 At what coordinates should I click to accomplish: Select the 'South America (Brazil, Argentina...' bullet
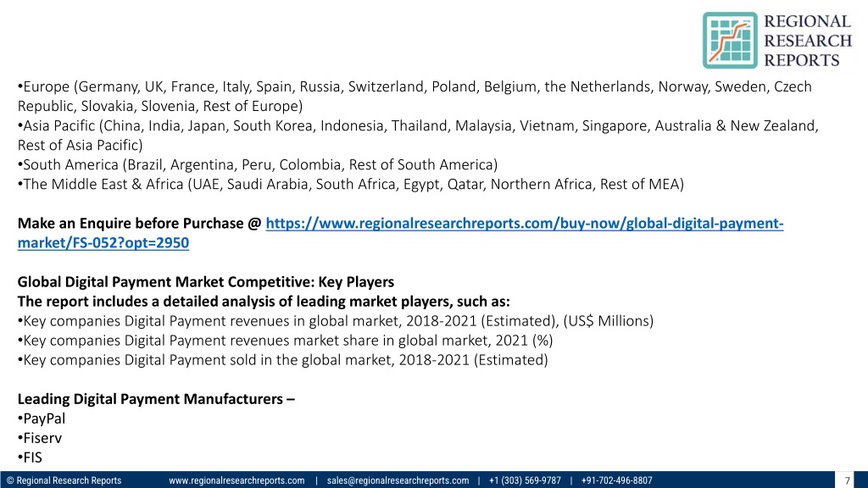(258, 164)
